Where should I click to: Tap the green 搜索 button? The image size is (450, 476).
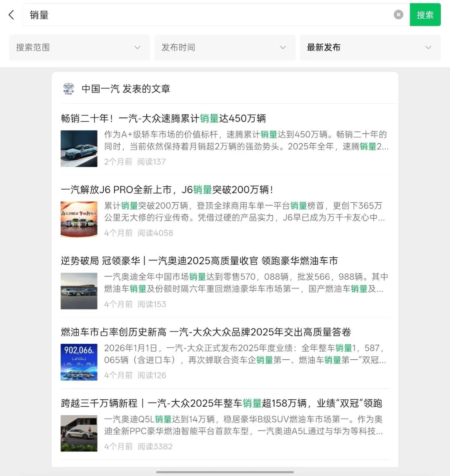(x=425, y=15)
